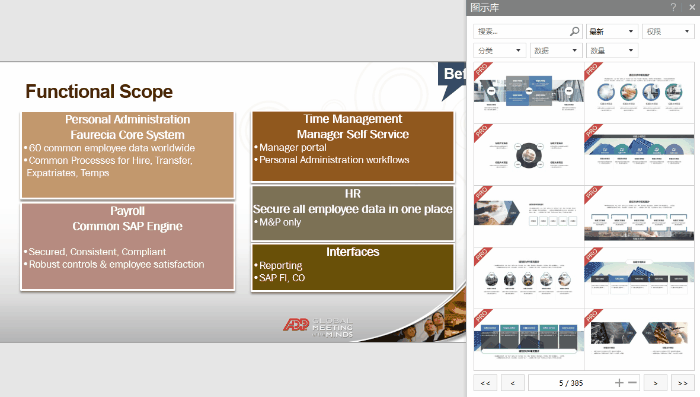Click the 5 / 385 page indicator
Image resolution: width=700 pixels, height=397 pixels.
click(x=571, y=383)
